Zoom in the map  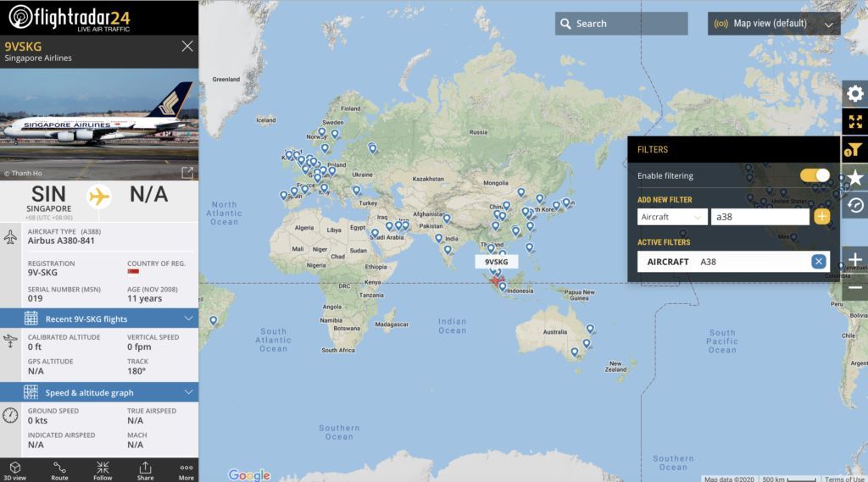(x=854, y=259)
